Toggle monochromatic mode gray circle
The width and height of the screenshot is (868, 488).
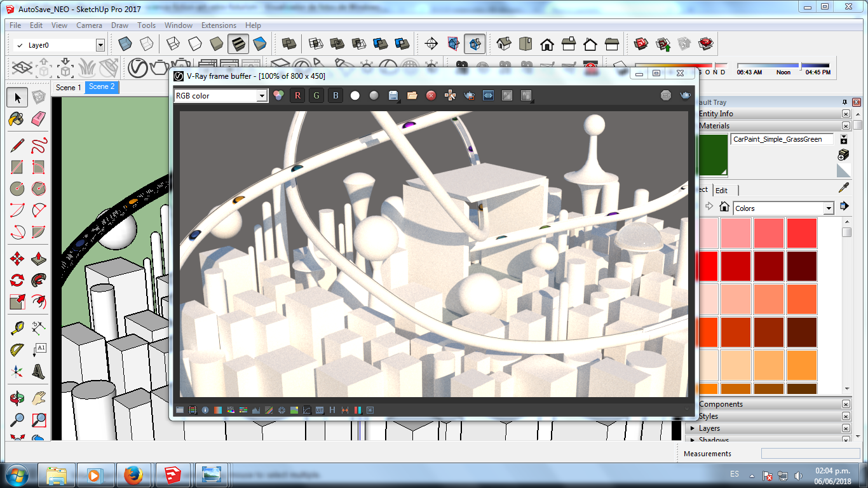(x=374, y=95)
